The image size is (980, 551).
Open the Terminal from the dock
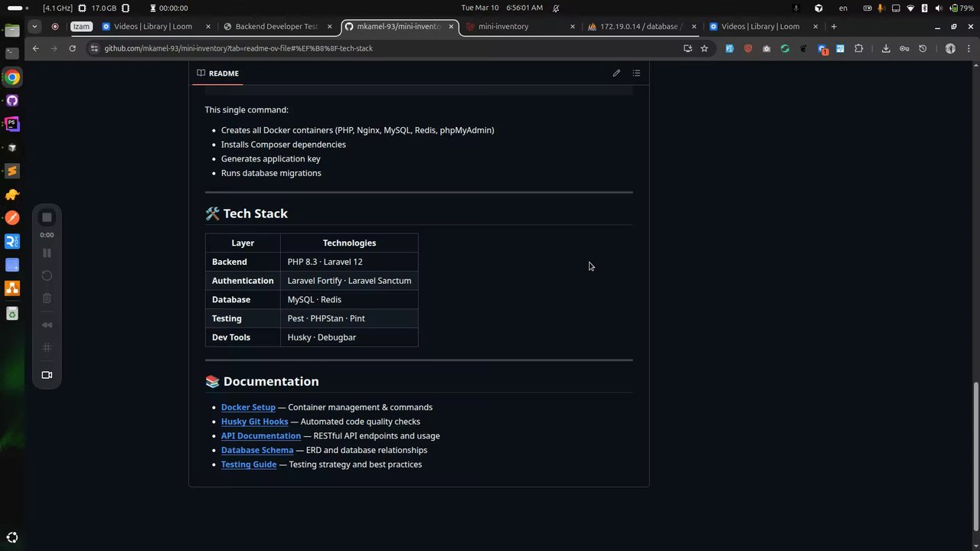tap(12, 54)
